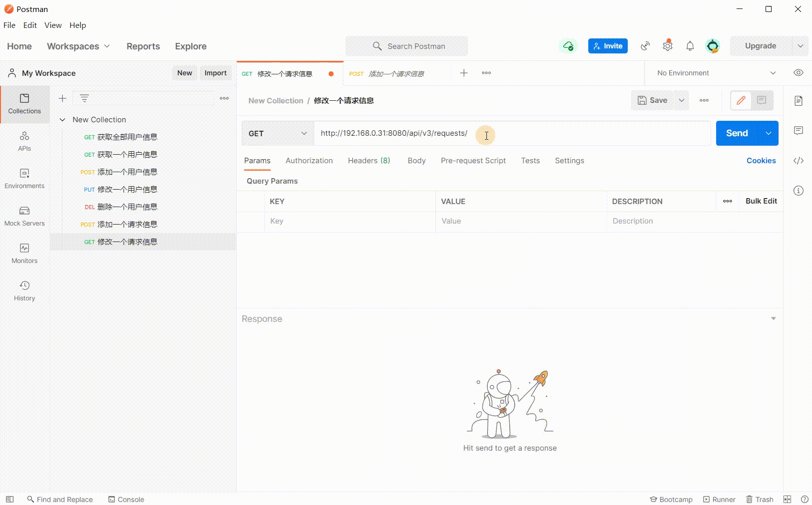Image resolution: width=812 pixels, height=505 pixels.
Task: Switch to the Headers (8) tab
Action: click(x=369, y=161)
